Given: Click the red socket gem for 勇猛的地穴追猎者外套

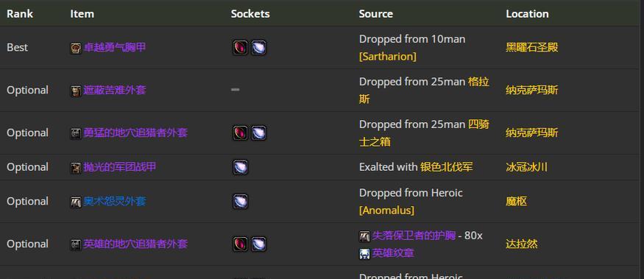Looking at the screenshot, I should pyautogui.click(x=240, y=133).
